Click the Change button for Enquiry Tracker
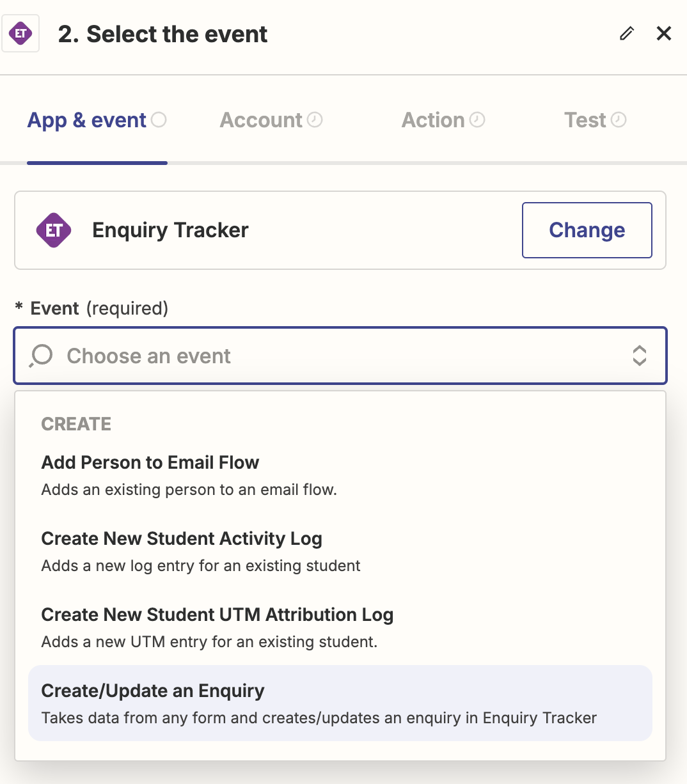Viewport: 687px width, 784px height. tap(587, 230)
